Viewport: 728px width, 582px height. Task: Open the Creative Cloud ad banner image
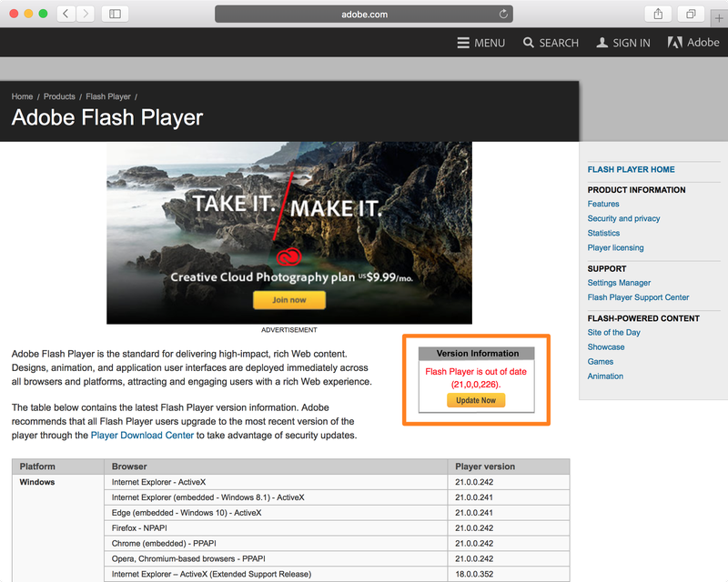click(x=289, y=233)
